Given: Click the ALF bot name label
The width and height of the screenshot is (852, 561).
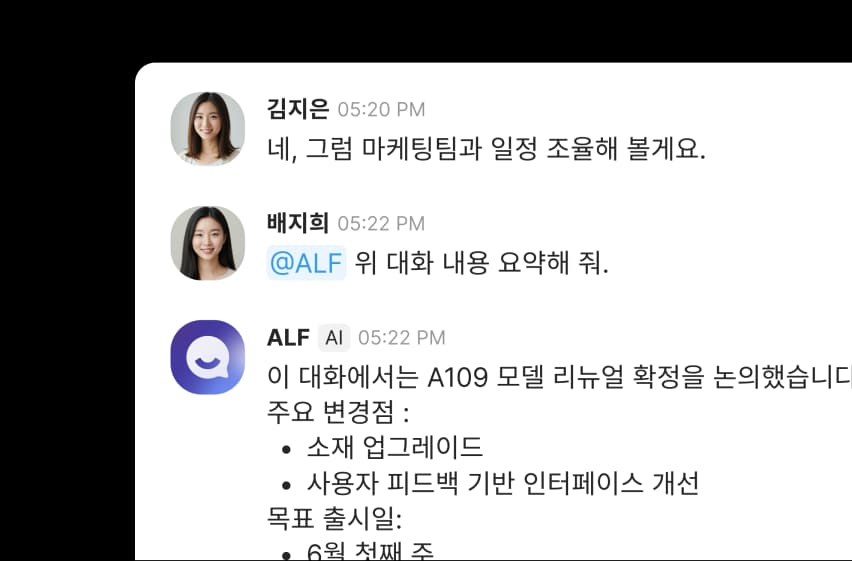Looking at the screenshot, I should pos(289,338).
